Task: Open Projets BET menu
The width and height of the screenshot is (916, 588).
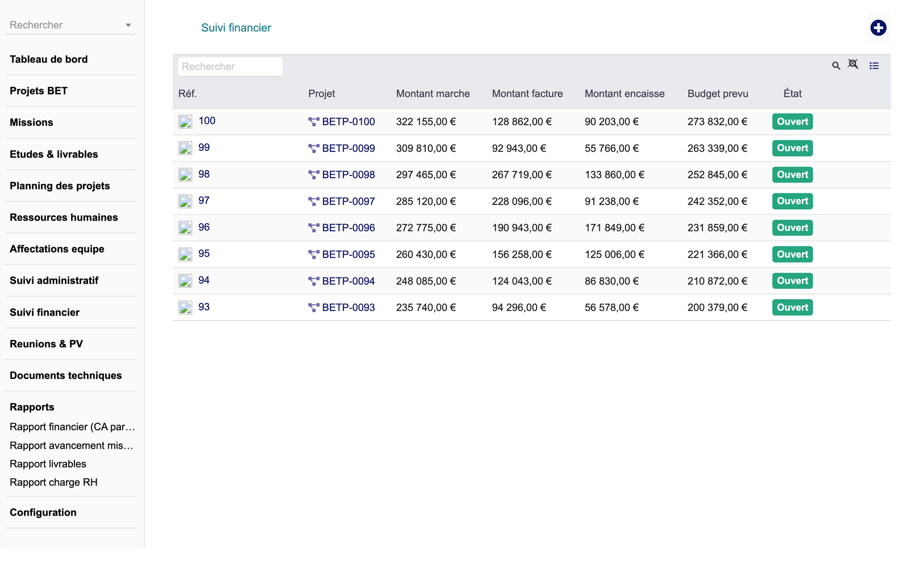Action: tap(39, 91)
